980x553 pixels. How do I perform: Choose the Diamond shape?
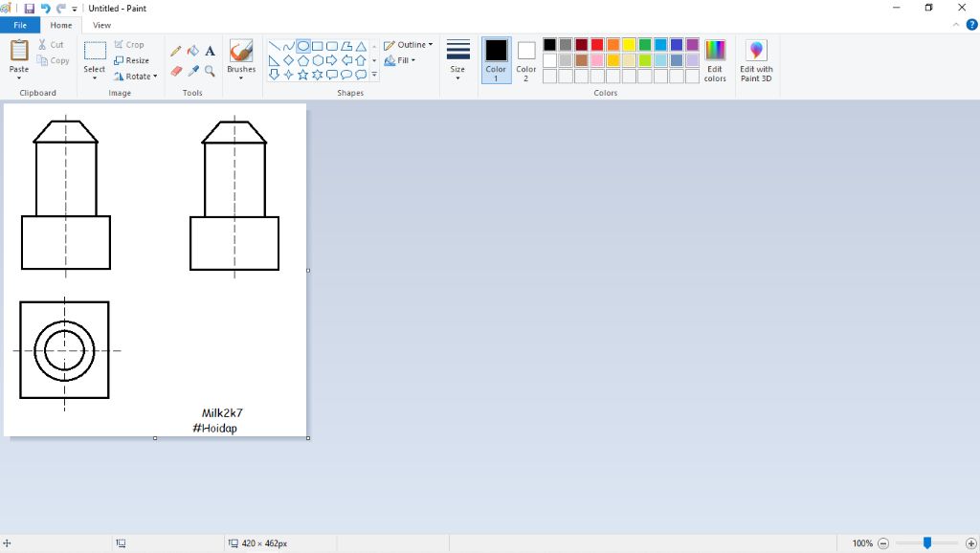[288, 60]
